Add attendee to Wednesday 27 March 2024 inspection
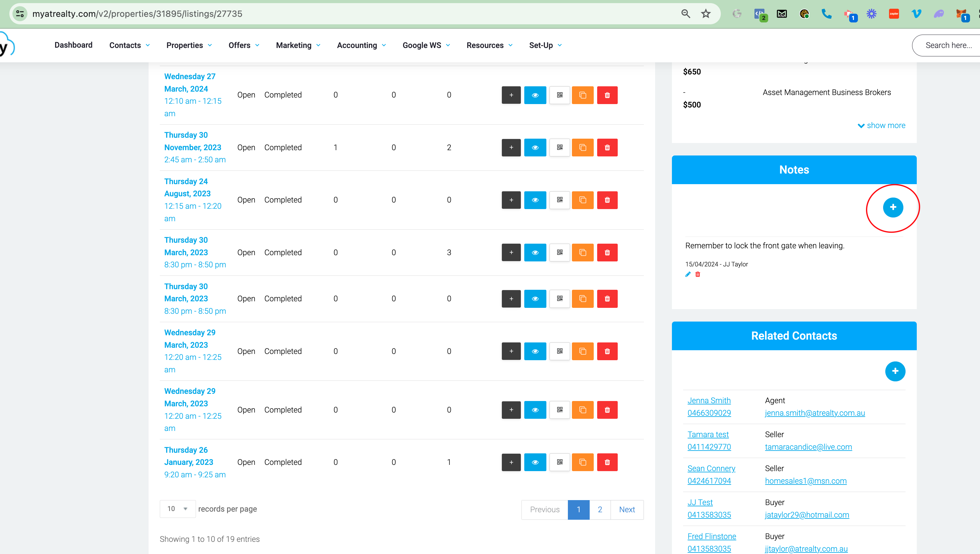 click(511, 95)
